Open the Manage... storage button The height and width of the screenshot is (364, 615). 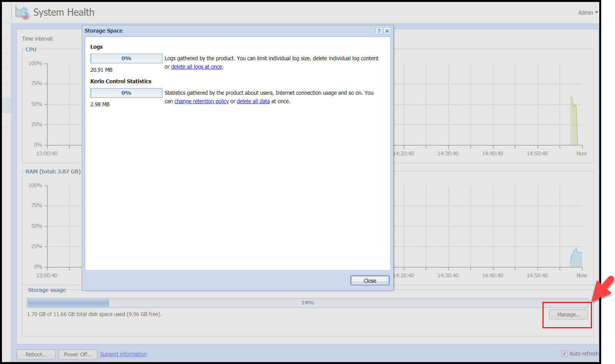(x=568, y=315)
